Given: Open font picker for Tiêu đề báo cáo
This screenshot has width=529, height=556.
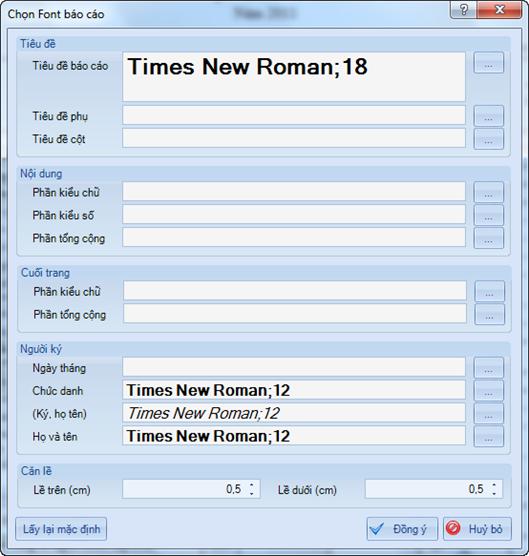Looking at the screenshot, I should click(x=489, y=63).
